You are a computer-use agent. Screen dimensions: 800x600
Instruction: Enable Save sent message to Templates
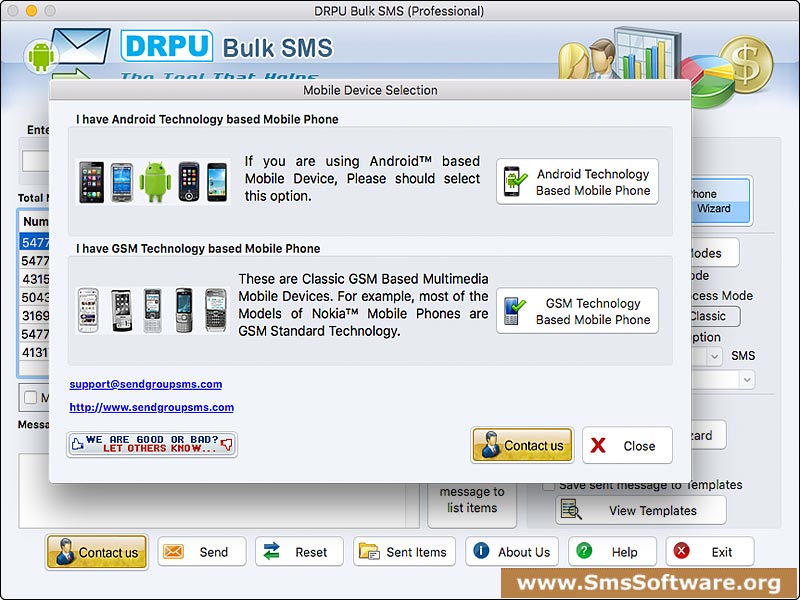(x=546, y=485)
